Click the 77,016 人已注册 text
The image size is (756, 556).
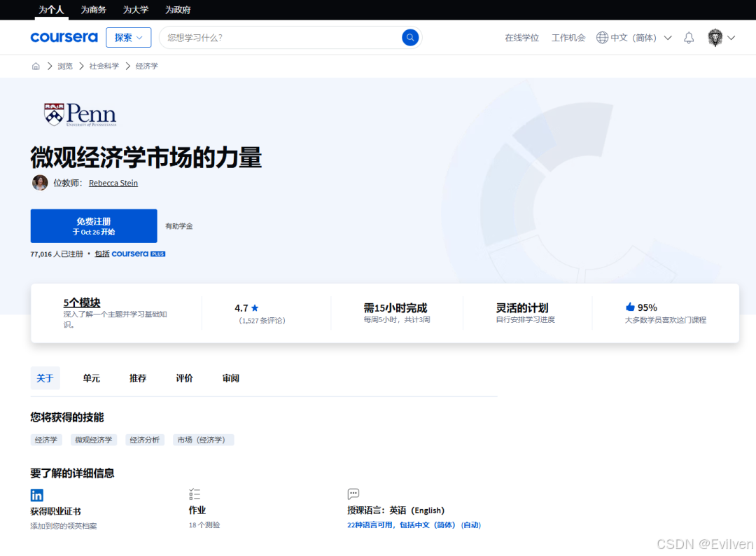[57, 253]
